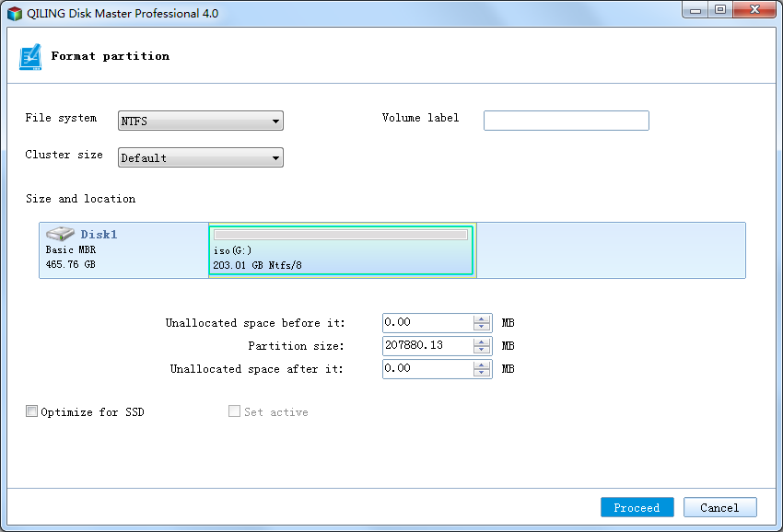Select the iso (G:) partition block

click(341, 250)
